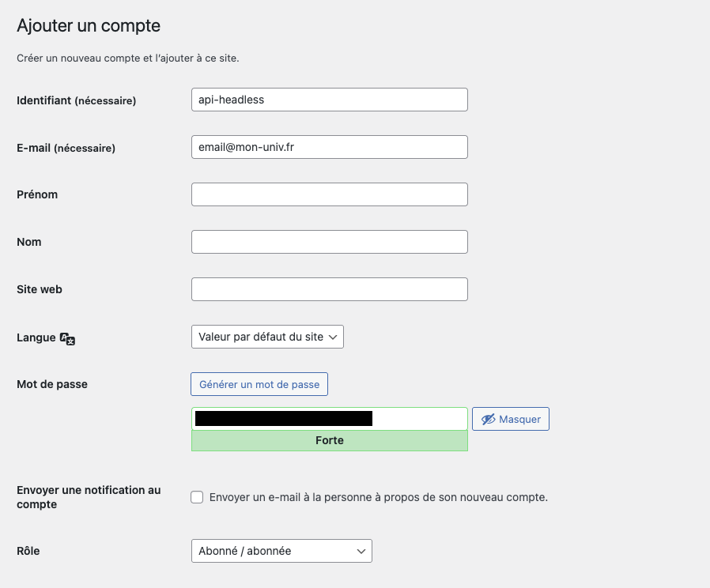Viewport: 710px width, 588px height.
Task: Click the Mot de passe label
Action: tap(52, 384)
